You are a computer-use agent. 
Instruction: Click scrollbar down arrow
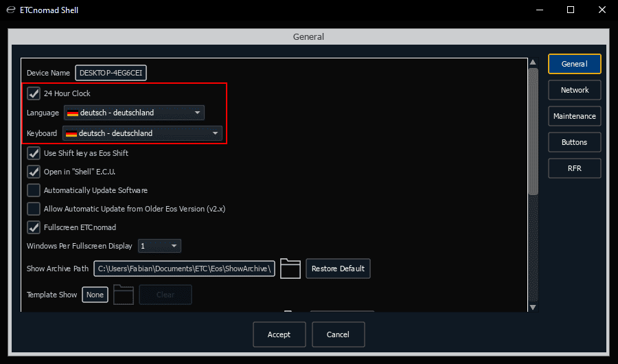pos(533,307)
